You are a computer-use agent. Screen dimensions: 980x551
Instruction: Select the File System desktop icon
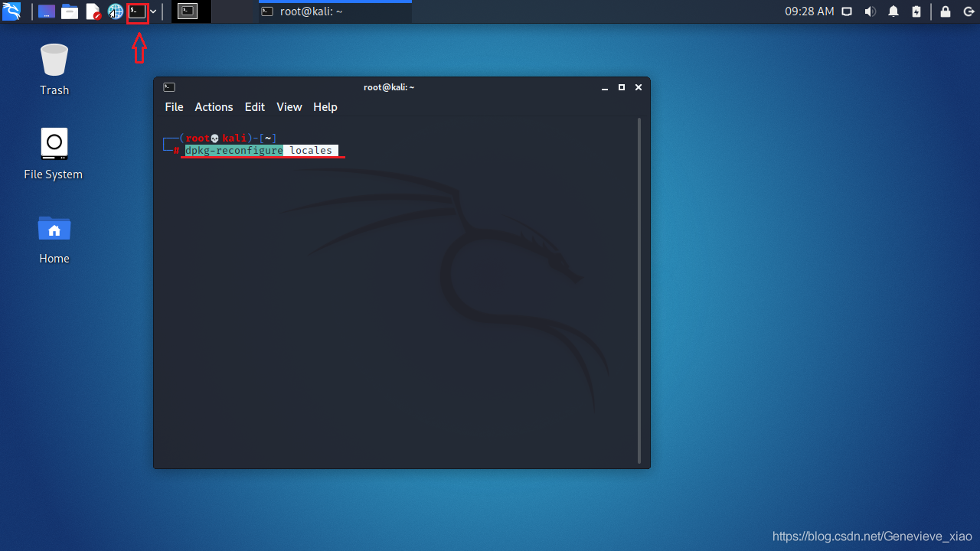(54, 154)
